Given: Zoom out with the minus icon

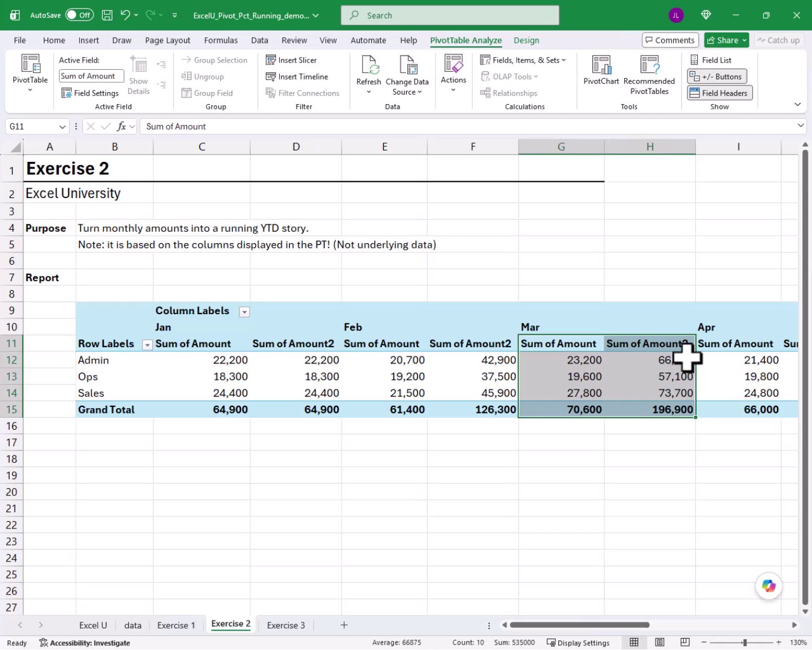Looking at the screenshot, I should (x=704, y=642).
